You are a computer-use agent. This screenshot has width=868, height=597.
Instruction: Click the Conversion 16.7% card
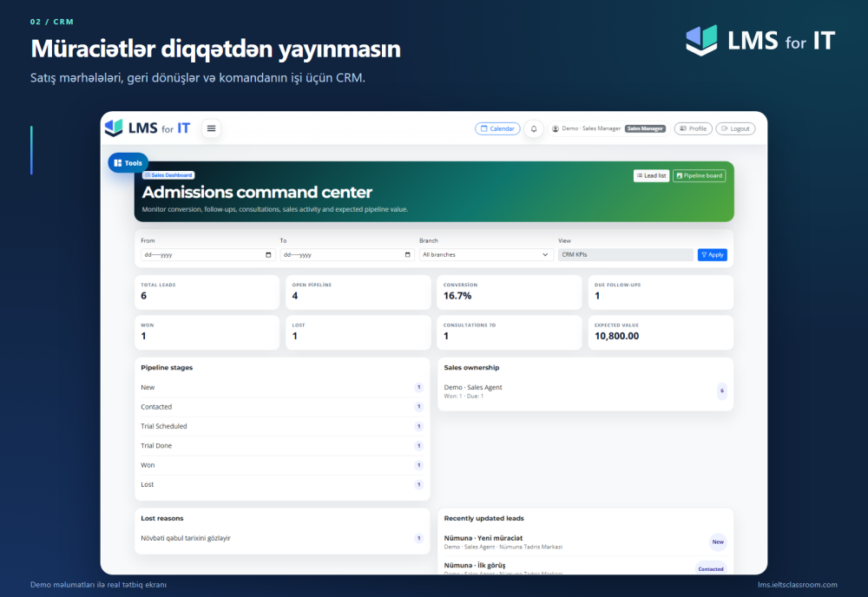[510, 292]
